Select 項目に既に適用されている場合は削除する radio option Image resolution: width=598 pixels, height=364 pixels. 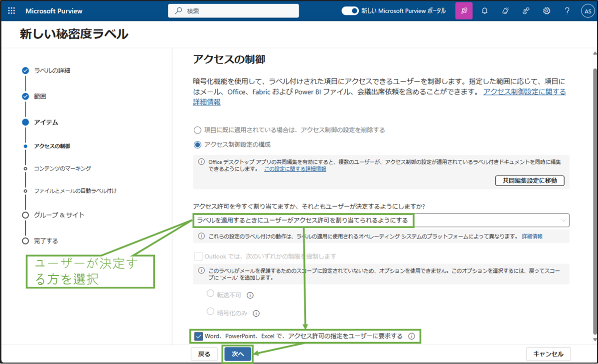pos(197,130)
